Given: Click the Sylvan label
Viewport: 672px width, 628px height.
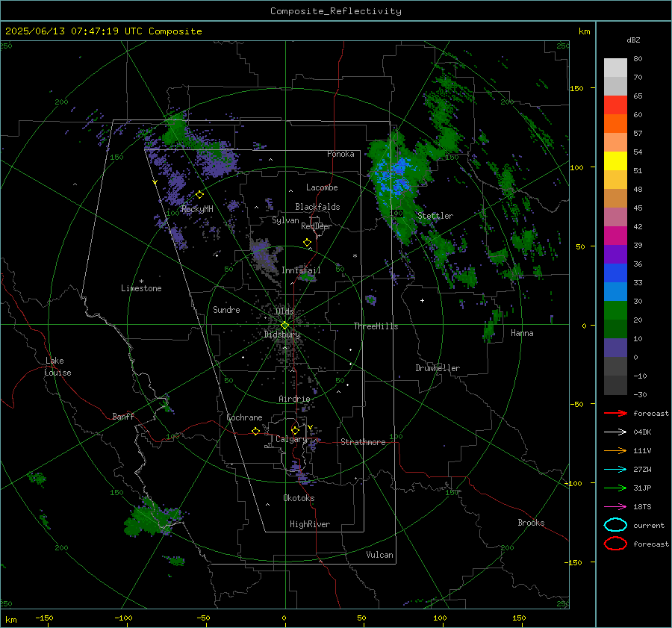Looking at the screenshot, I should click(285, 220).
